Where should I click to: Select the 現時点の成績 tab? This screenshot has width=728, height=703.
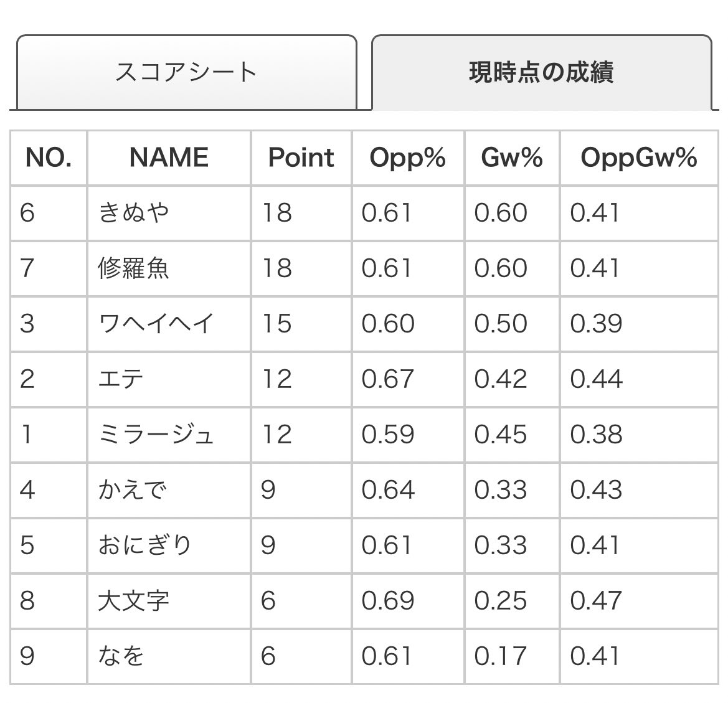point(541,72)
